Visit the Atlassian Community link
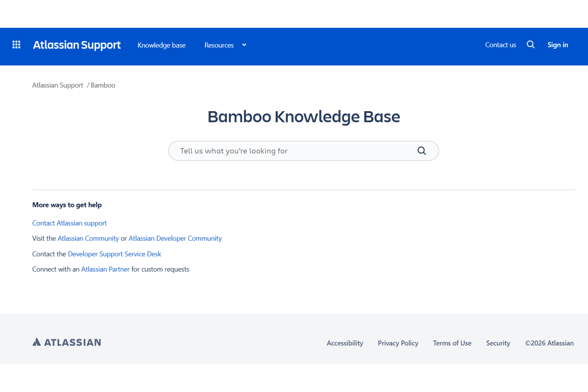This screenshot has height=392, width=588. point(88,238)
